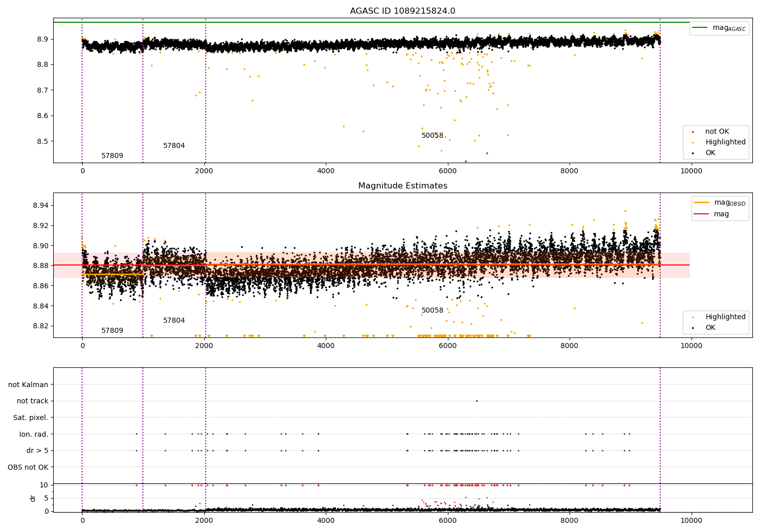Click the 'OBS not OK' axis label
Screen dimensions: 760x532
tap(28, 467)
